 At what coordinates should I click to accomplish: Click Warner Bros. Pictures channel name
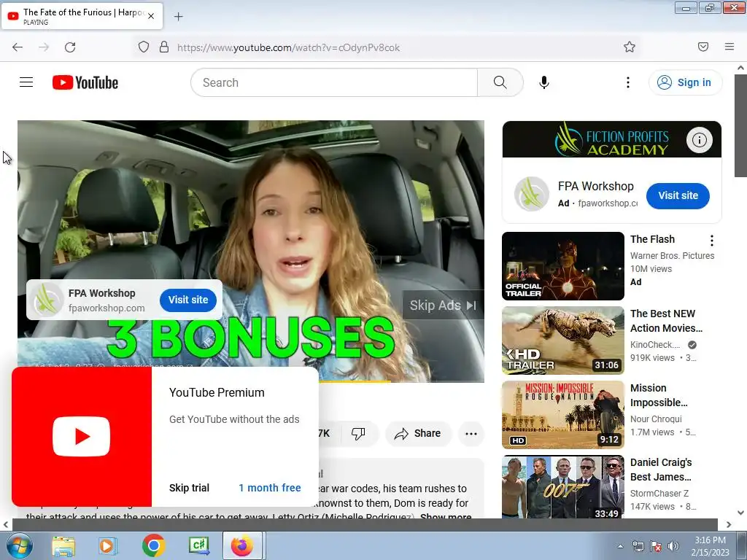click(x=672, y=256)
